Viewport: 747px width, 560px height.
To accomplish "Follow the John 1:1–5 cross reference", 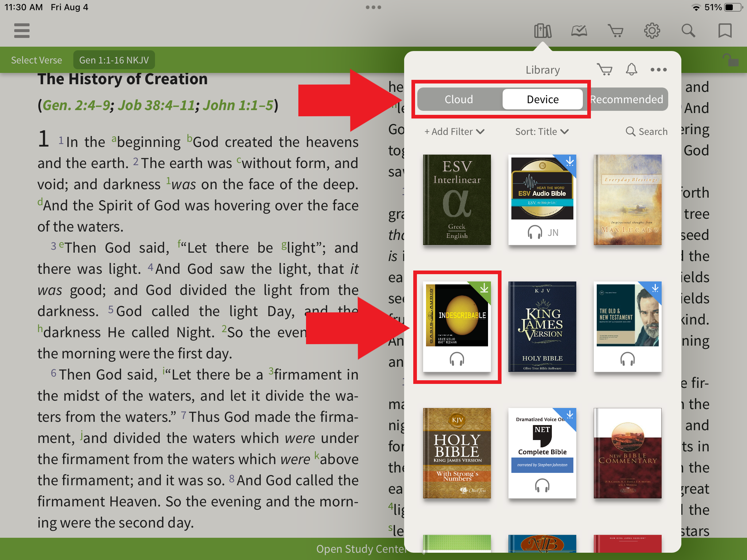I will (238, 105).
